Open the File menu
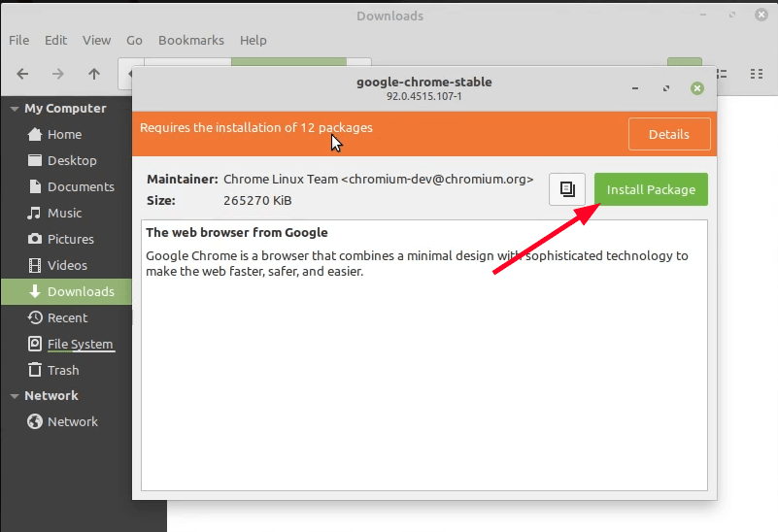The width and height of the screenshot is (778, 532). point(18,40)
